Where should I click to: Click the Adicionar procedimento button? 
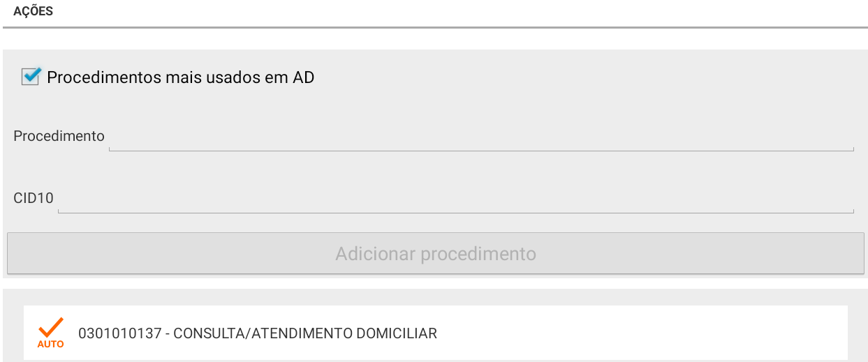point(436,253)
